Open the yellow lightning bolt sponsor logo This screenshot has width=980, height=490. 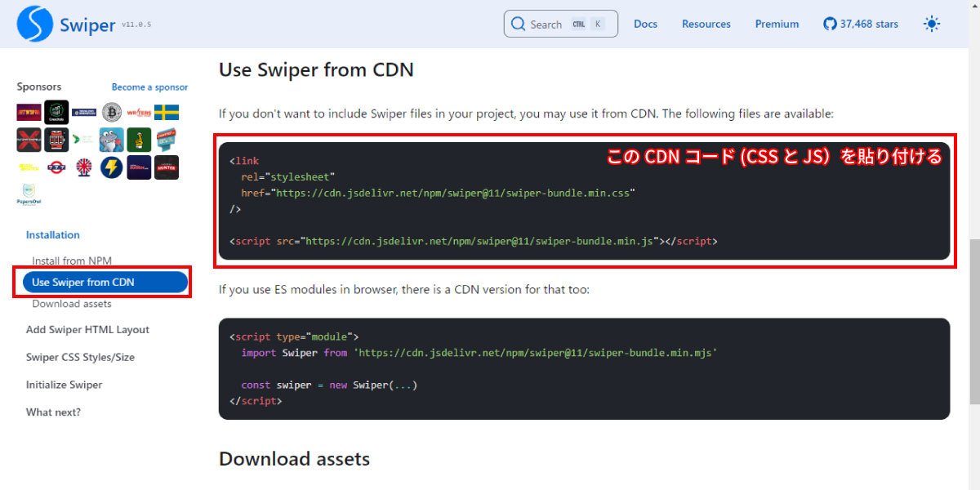pyautogui.click(x=112, y=167)
